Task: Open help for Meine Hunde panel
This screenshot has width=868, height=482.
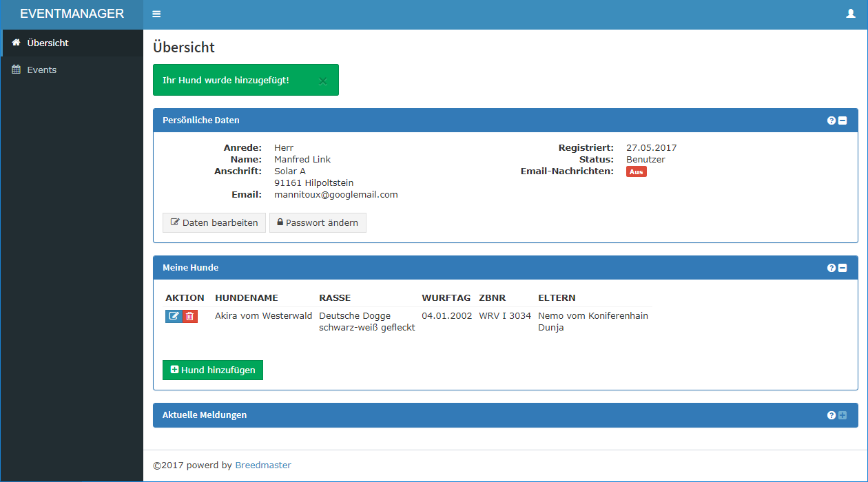Action: (831, 268)
